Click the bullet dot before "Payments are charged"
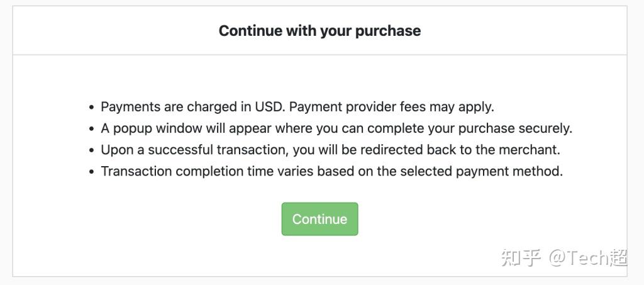The height and width of the screenshot is (285, 644). tap(92, 108)
